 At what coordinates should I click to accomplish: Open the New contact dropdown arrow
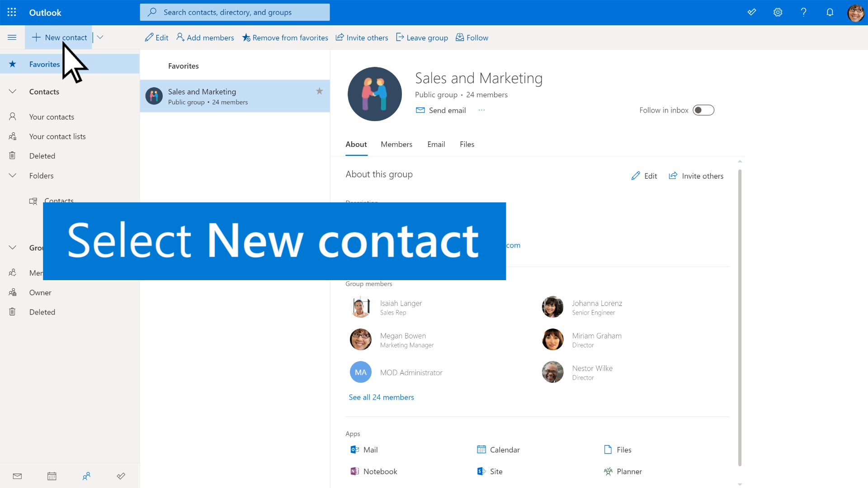(x=100, y=38)
